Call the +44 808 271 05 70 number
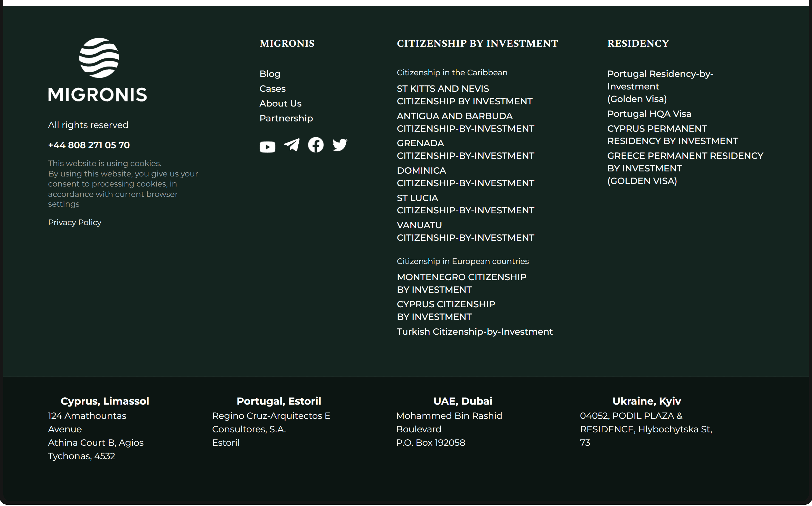 [x=89, y=145]
